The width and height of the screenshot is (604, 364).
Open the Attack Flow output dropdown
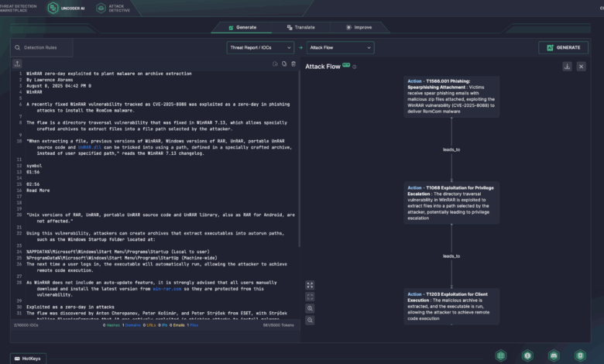(x=340, y=48)
